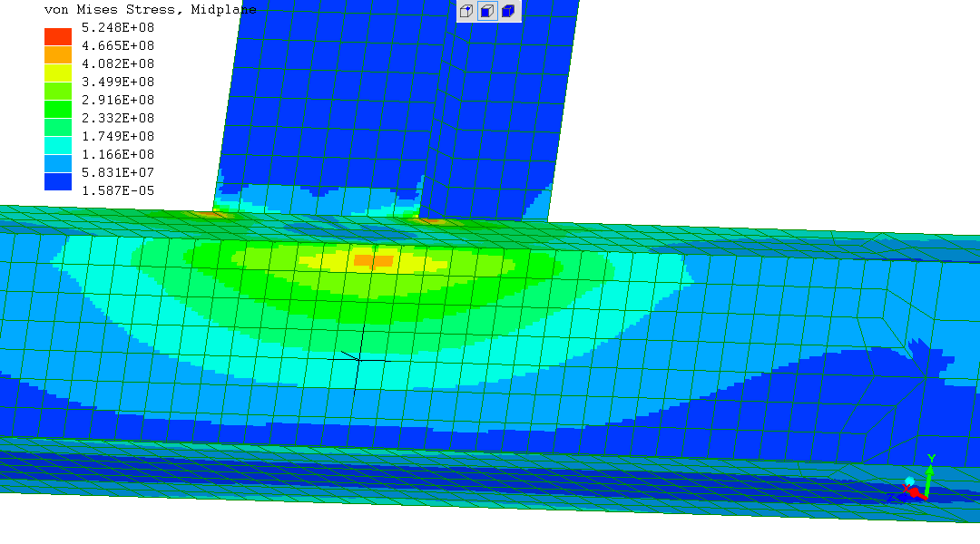Click the 3.499E+08 legend value label
This screenshot has width=980, height=544.
[x=118, y=82]
